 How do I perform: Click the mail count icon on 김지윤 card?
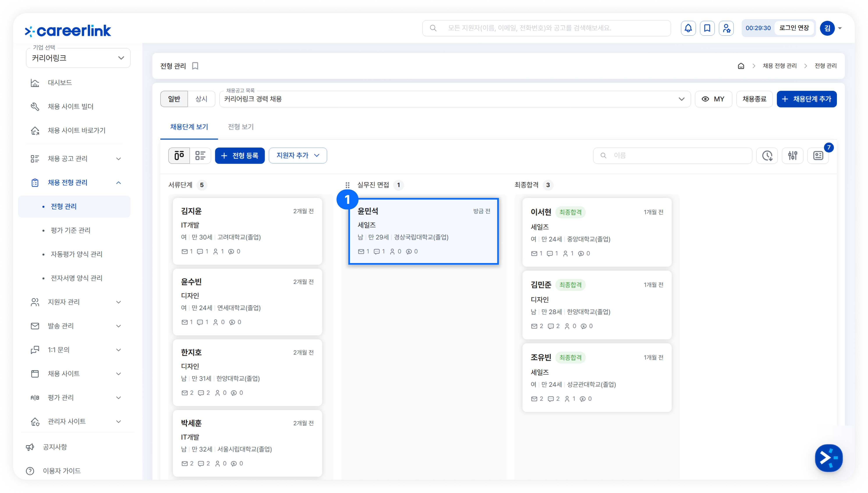click(184, 252)
